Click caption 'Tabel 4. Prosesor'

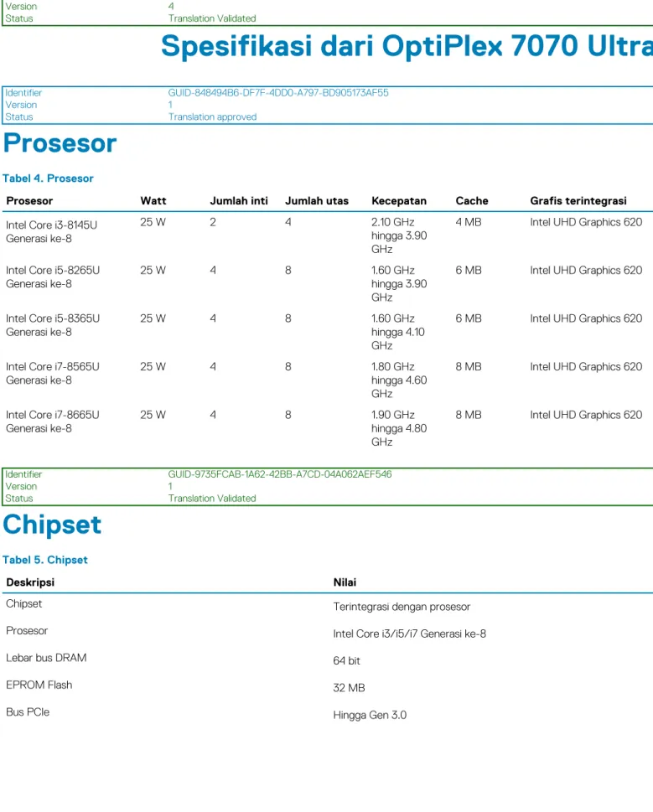coord(48,178)
